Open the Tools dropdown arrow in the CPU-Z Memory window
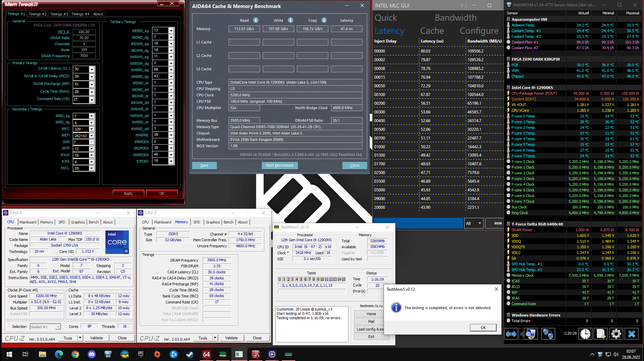The image size is (644, 361). click(x=215, y=338)
